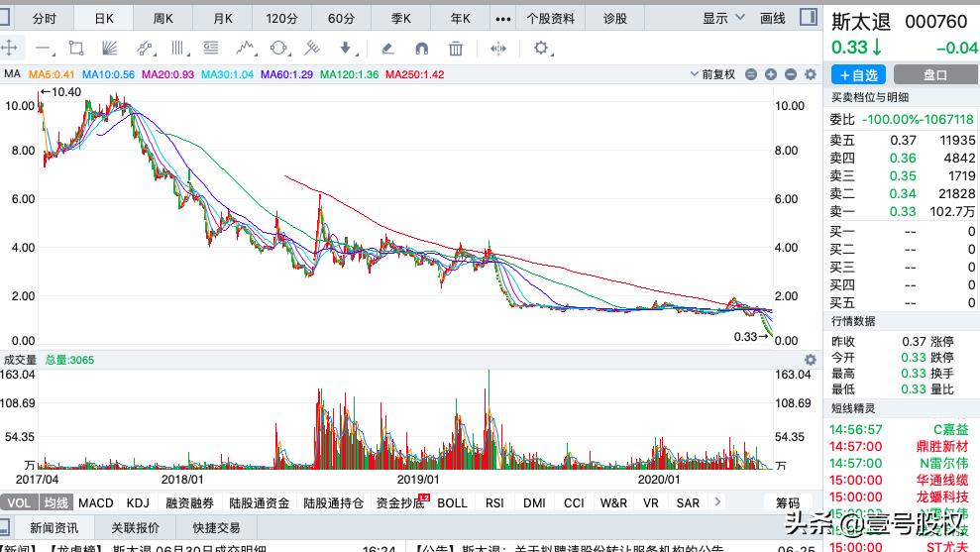This screenshot has width=980, height=552.
Task: Switch to the 60分 chart tab
Action: click(x=341, y=19)
